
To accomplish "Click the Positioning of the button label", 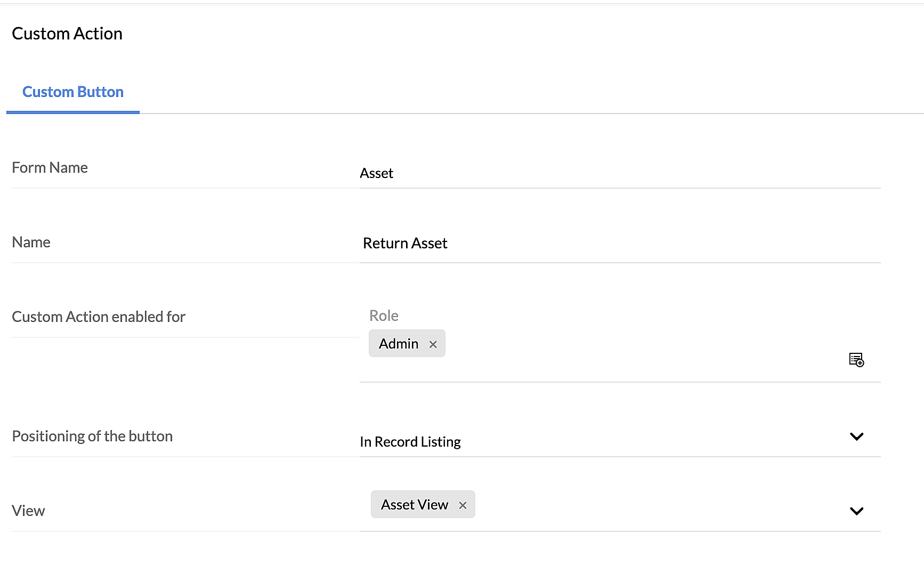I will [x=92, y=436].
